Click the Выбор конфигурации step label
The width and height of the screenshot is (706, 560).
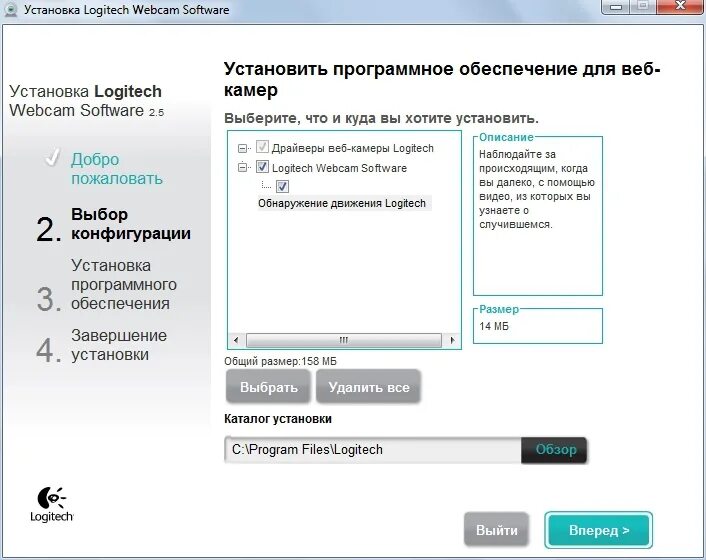[x=131, y=224]
